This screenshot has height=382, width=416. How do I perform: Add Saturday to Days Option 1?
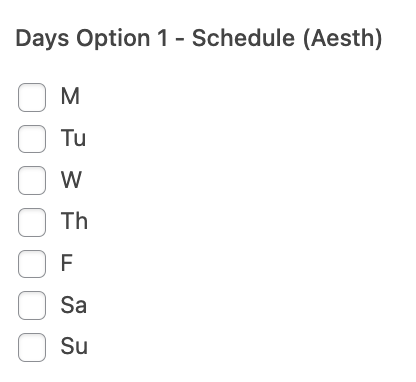pyautogui.click(x=32, y=305)
